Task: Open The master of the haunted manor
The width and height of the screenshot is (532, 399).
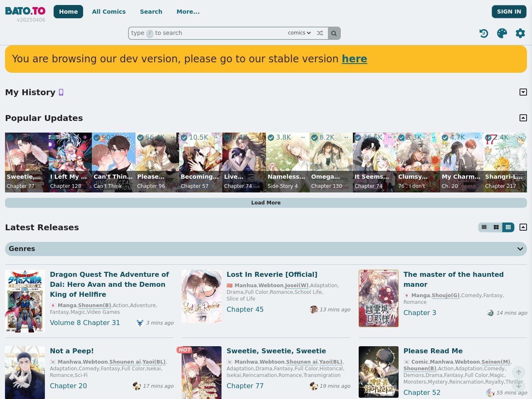Action: (x=453, y=279)
